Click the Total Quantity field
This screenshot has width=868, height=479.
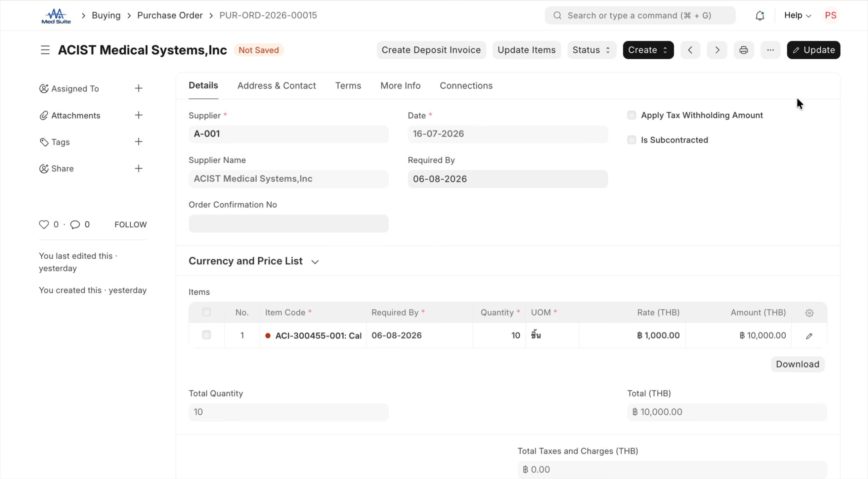pos(288,412)
